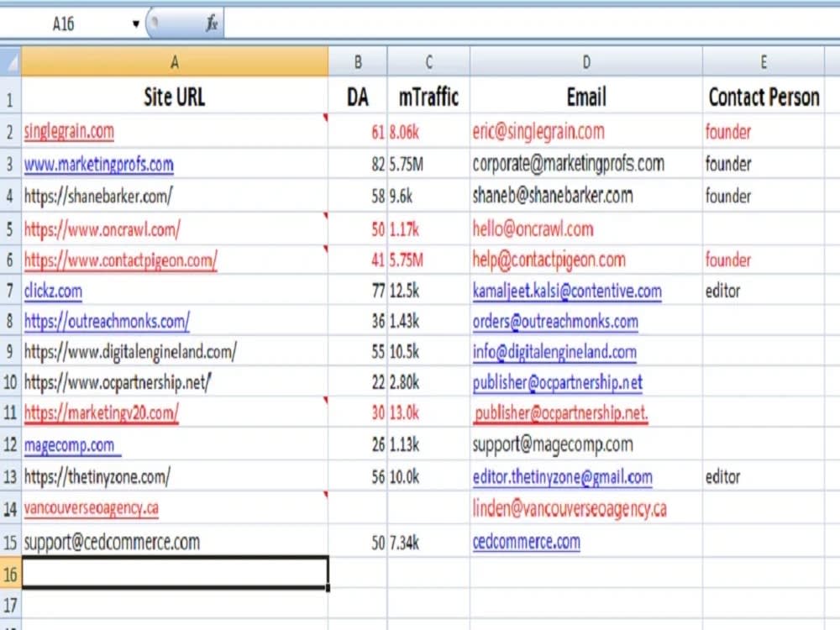Select the mTraffic value 8.06k cell

pos(428,132)
